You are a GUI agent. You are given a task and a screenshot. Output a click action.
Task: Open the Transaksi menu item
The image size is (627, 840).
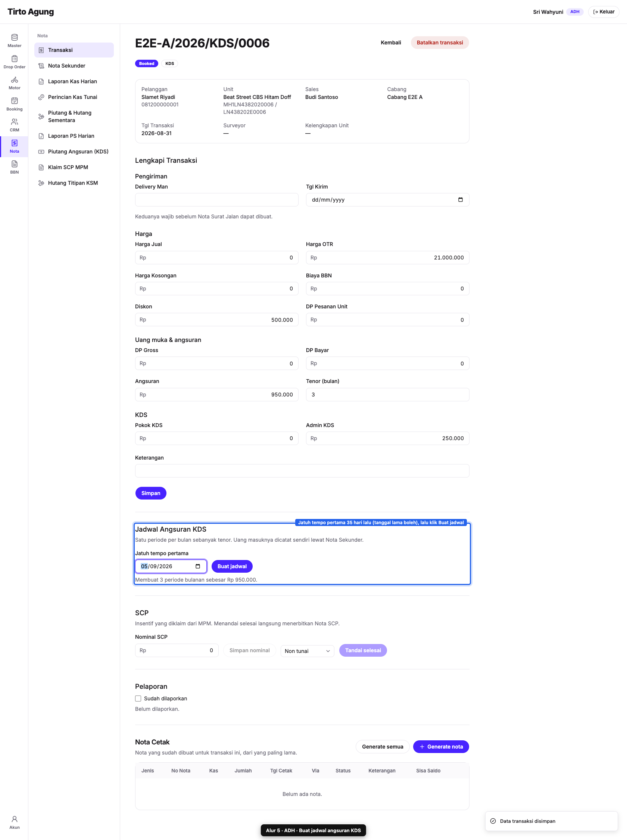pos(74,50)
